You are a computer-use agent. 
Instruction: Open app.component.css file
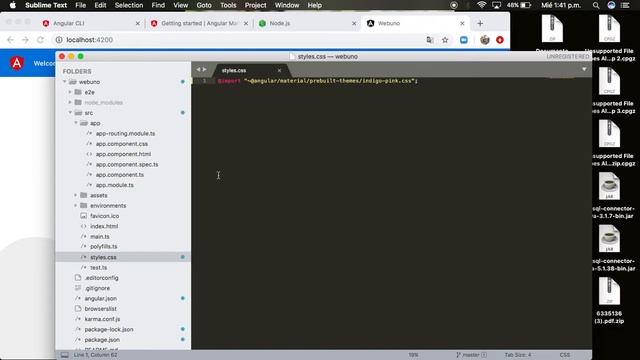[122, 144]
